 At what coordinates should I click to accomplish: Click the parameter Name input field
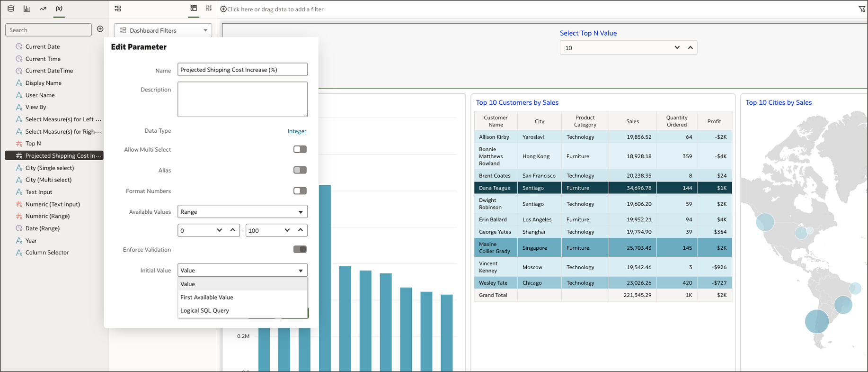[242, 70]
